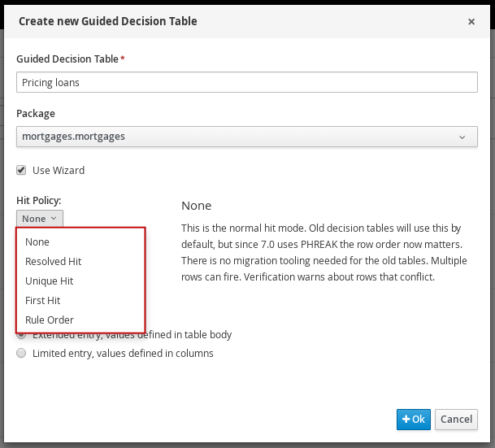The image size is (495, 448).
Task: Choose Resolved Hit policy option
Action: (x=53, y=262)
